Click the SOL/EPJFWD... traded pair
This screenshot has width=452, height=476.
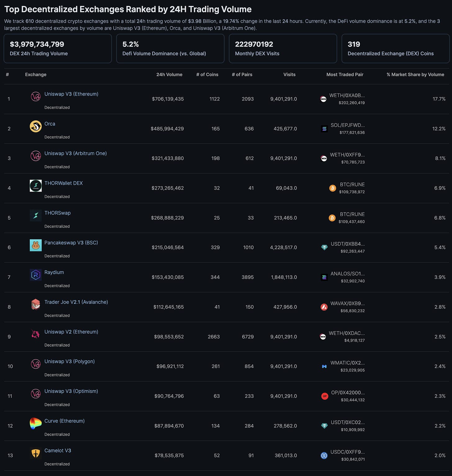[x=348, y=125]
